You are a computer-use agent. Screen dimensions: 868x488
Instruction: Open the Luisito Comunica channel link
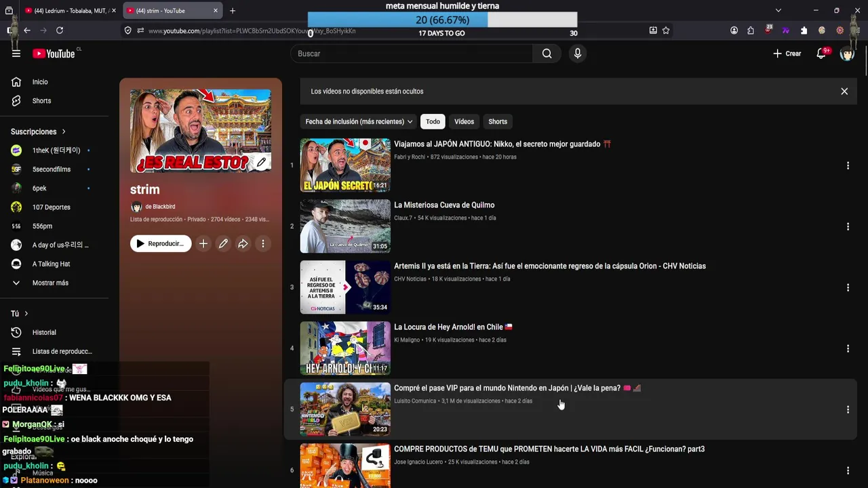[x=415, y=401]
